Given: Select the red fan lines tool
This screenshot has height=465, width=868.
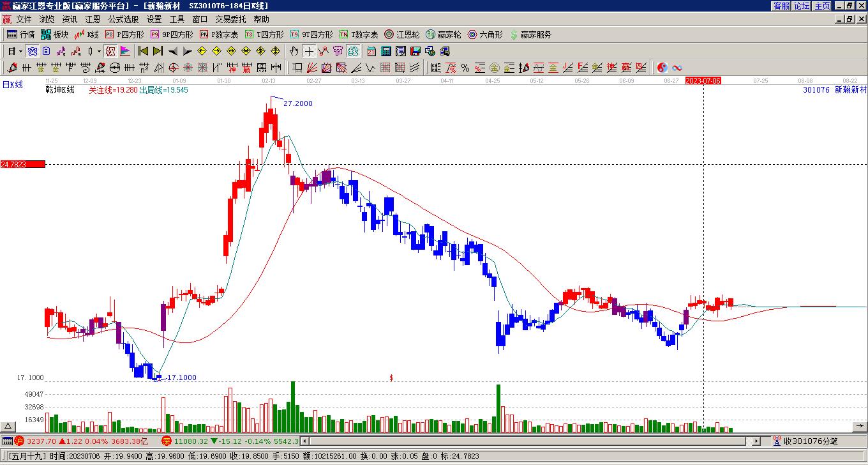Looking at the screenshot, I should click(x=312, y=68).
